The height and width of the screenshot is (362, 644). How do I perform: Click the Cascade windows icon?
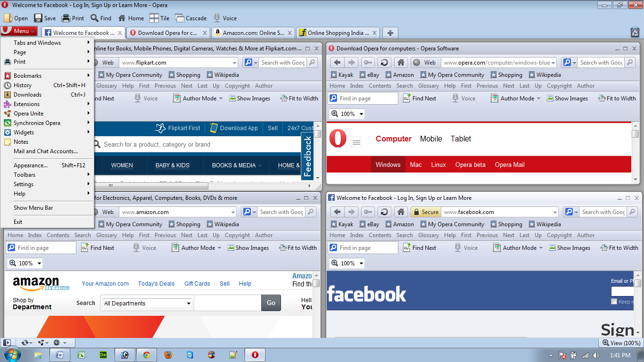point(179,18)
